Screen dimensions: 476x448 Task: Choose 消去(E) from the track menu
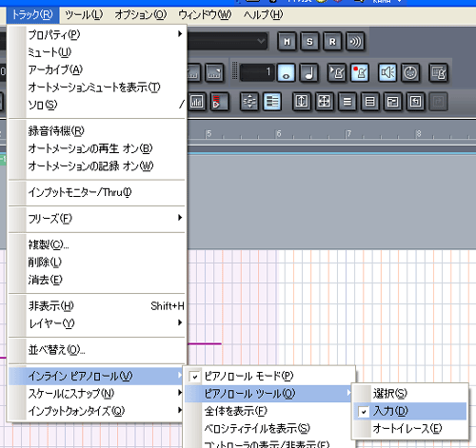pos(97,280)
